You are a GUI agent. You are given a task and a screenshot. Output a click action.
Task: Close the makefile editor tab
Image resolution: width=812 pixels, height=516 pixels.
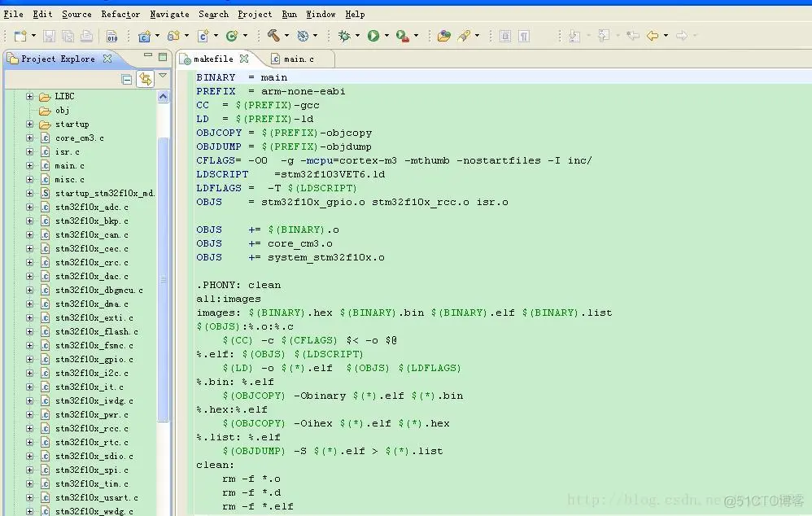tap(244, 59)
